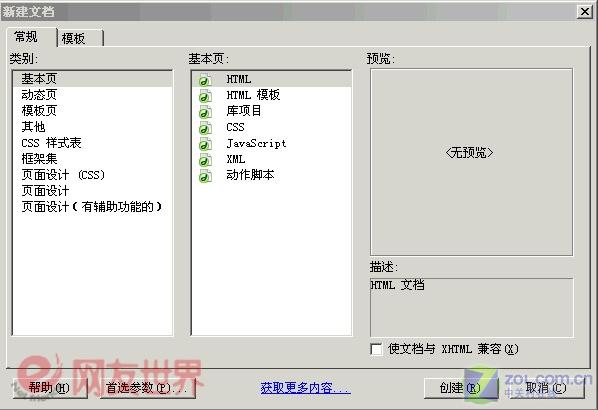Choose 模板页 category
The width and height of the screenshot is (598, 410).
pos(39,111)
